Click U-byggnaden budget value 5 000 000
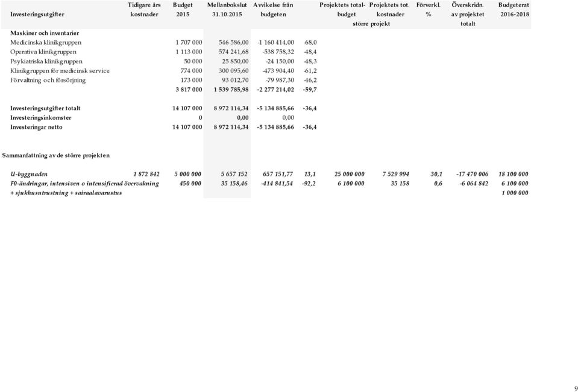The image size is (578, 392). click(x=188, y=174)
